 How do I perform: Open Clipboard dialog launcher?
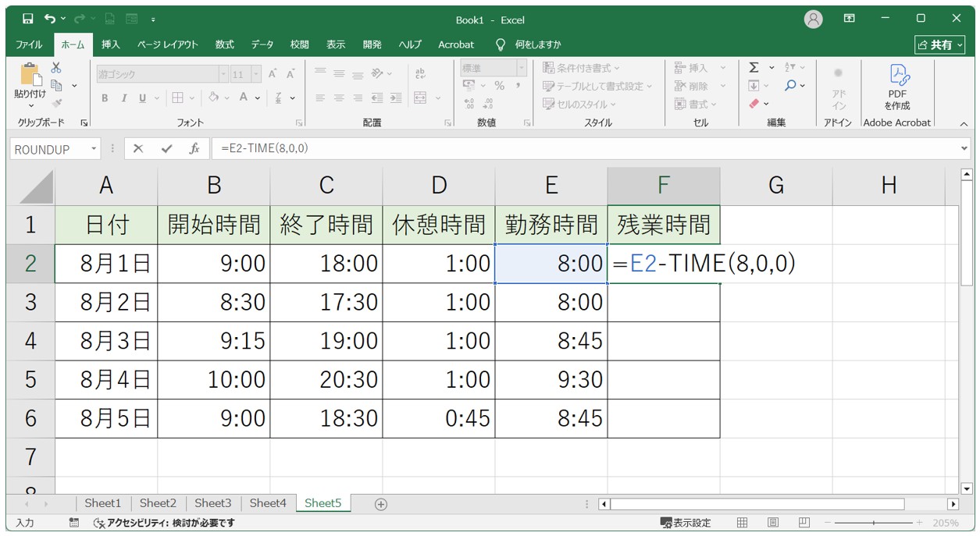pyautogui.click(x=84, y=123)
